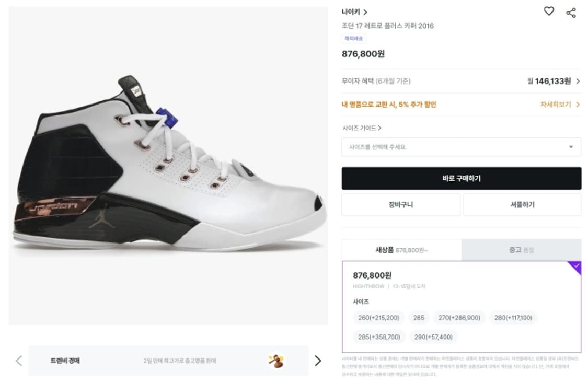Open the 나이키 brand page link

click(x=354, y=12)
